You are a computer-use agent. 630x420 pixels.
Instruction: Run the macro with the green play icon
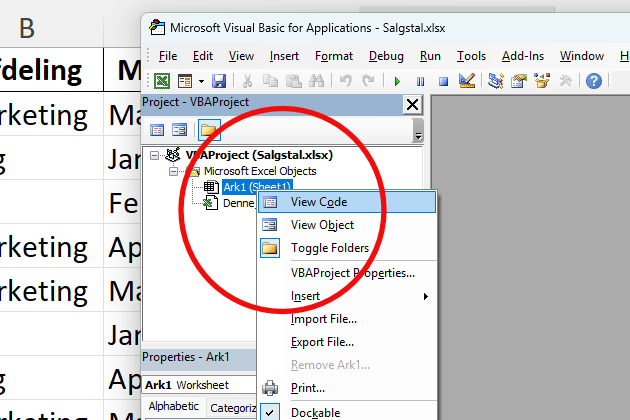(397, 81)
